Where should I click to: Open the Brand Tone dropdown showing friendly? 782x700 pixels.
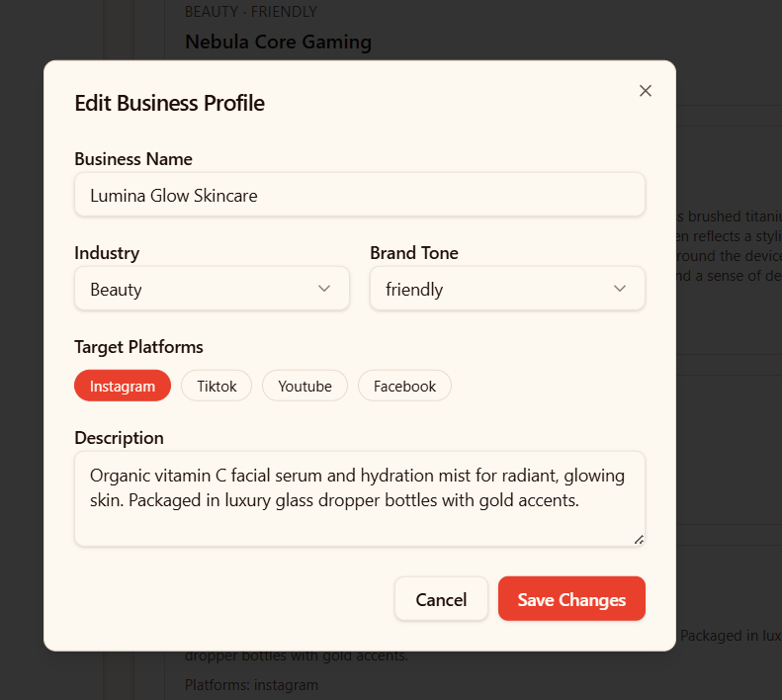coord(507,289)
